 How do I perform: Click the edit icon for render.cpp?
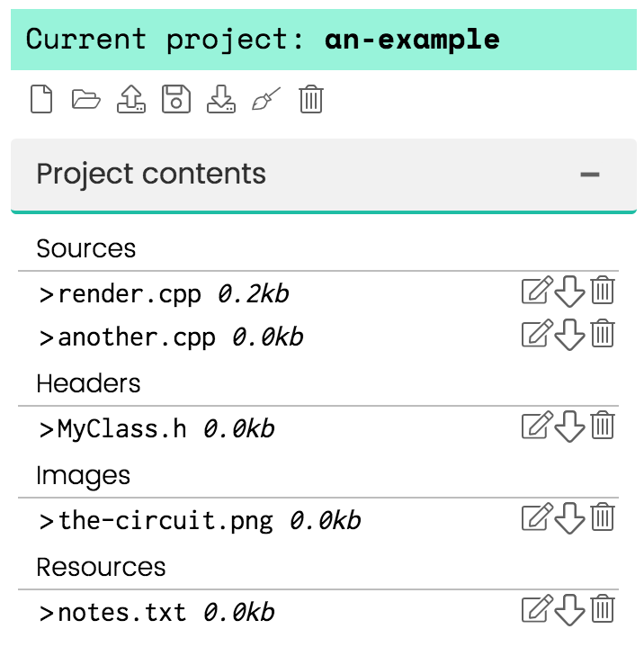[x=537, y=291]
